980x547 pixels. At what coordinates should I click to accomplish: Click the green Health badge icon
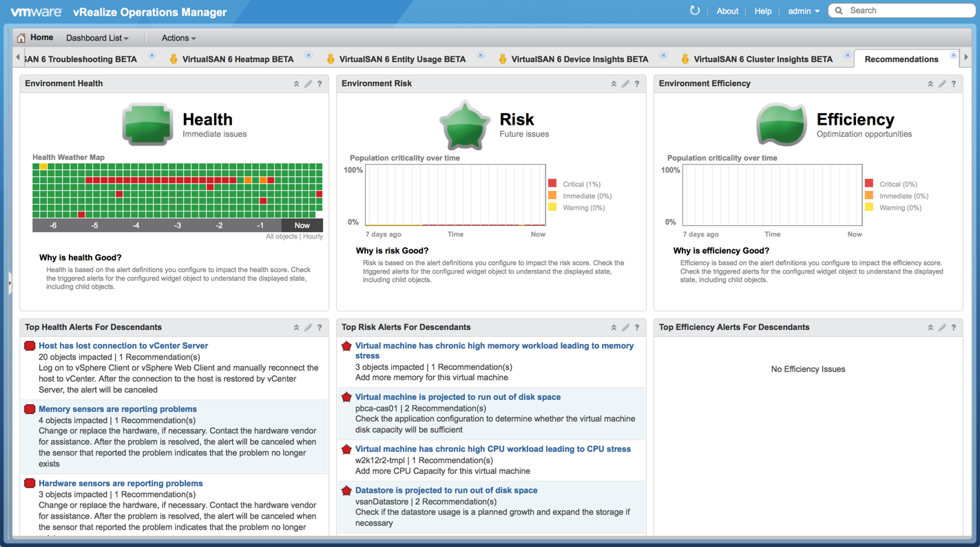[147, 124]
